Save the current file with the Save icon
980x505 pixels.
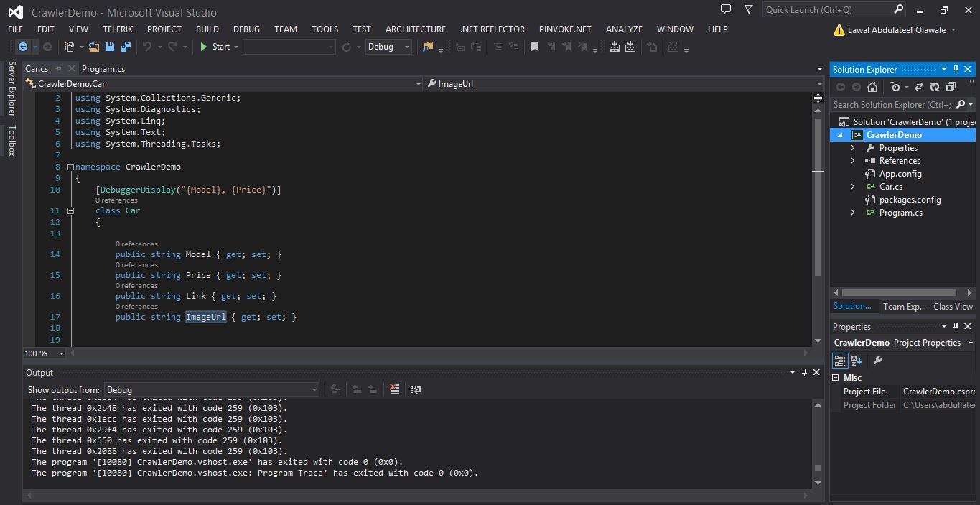click(110, 47)
